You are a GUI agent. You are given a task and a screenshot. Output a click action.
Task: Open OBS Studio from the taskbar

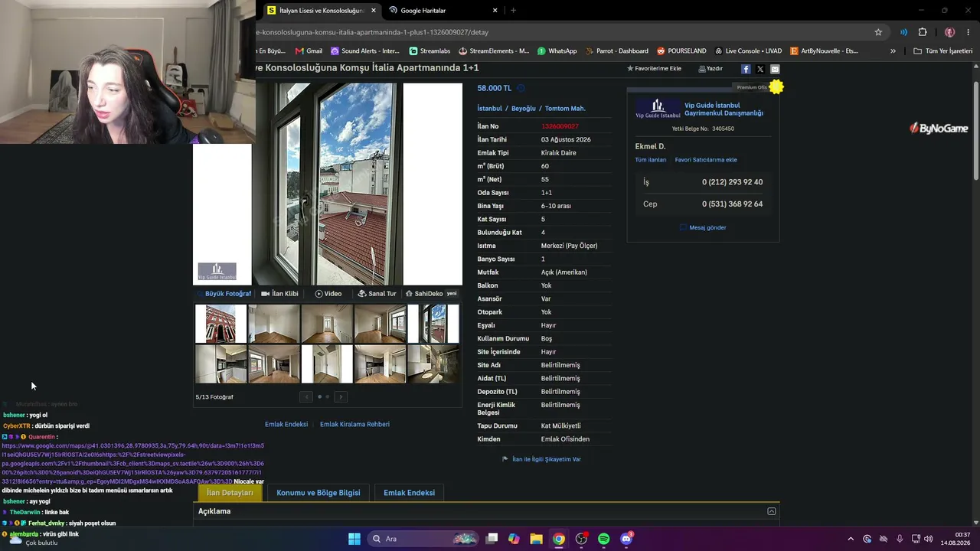pyautogui.click(x=582, y=539)
